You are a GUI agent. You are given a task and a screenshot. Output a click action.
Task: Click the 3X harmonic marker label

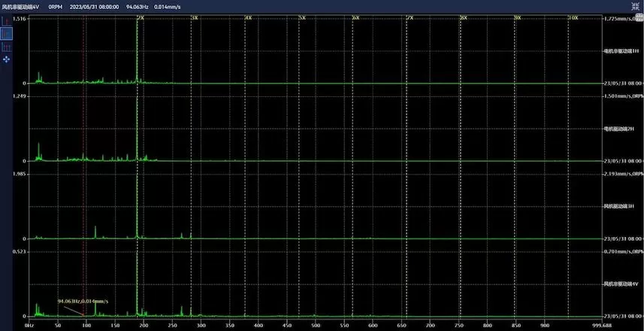click(x=195, y=17)
